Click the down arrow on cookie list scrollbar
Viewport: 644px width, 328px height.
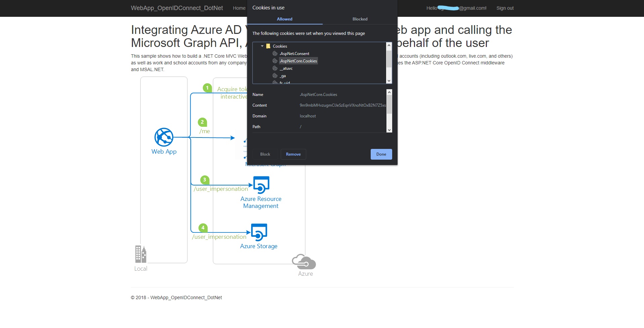click(x=388, y=80)
